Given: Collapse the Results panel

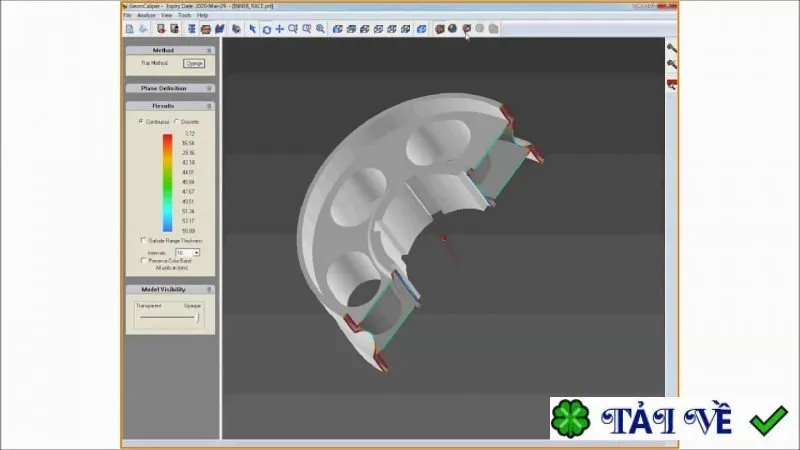Looking at the screenshot, I should click(x=209, y=106).
